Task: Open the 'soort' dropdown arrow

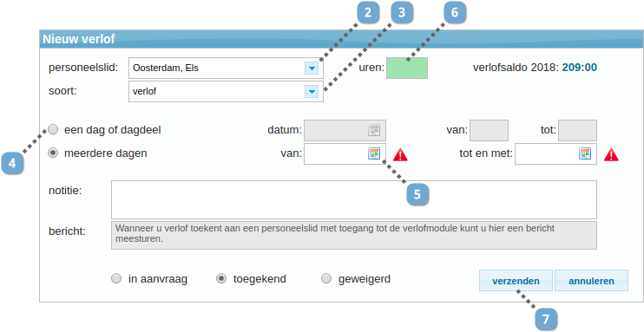Action: [312, 92]
